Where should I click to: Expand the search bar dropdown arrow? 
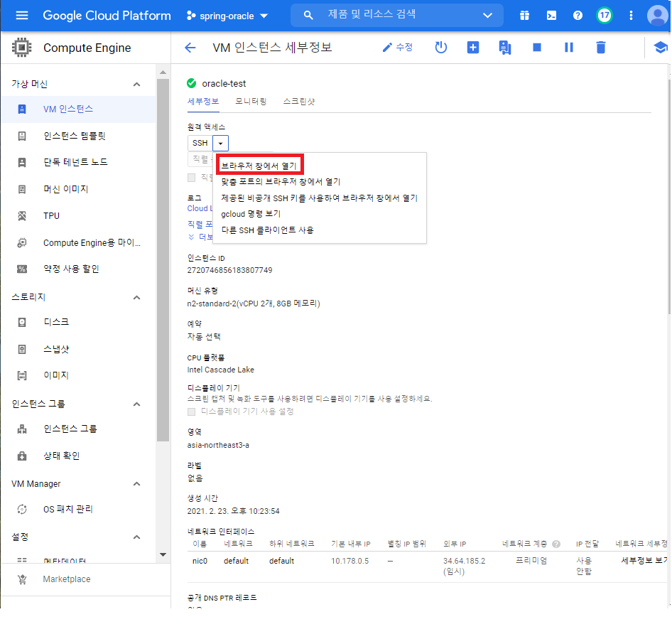487,16
